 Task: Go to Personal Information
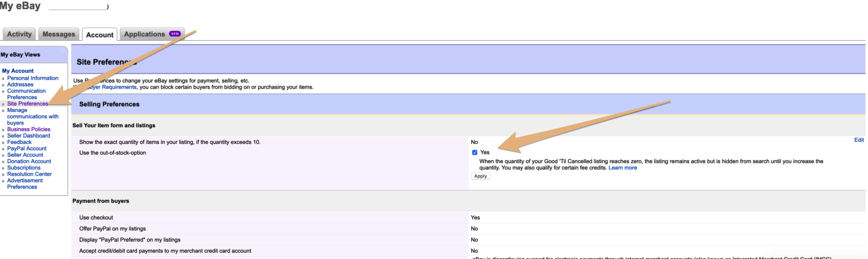(x=33, y=78)
